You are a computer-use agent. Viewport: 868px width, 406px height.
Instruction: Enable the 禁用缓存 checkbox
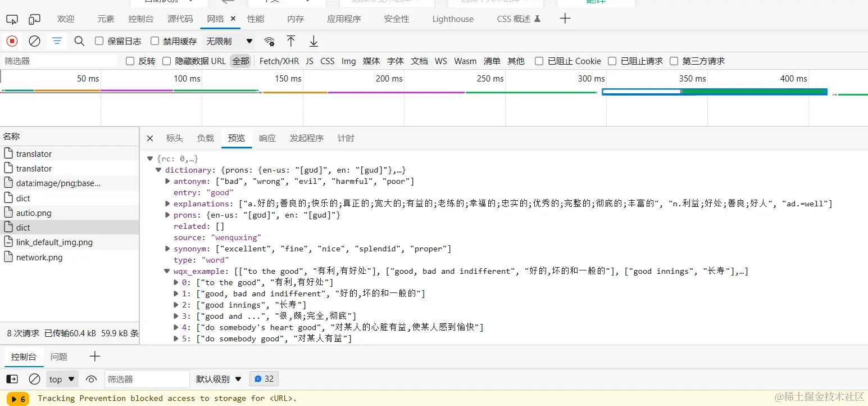pyautogui.click(x=154, y=41)
